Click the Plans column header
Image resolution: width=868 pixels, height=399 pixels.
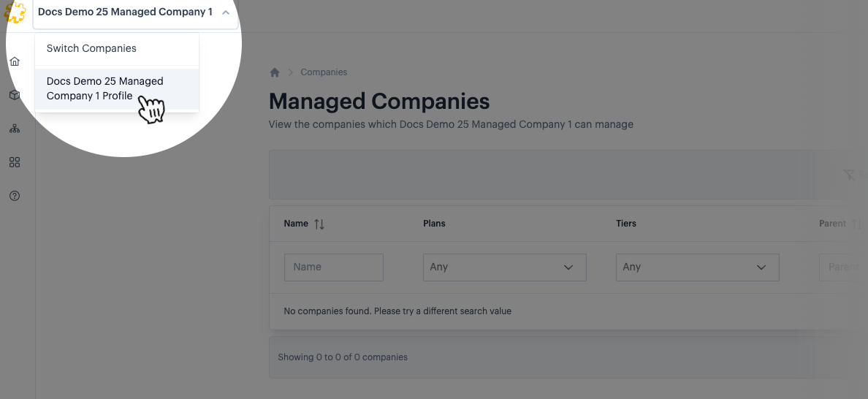[434, 224]
